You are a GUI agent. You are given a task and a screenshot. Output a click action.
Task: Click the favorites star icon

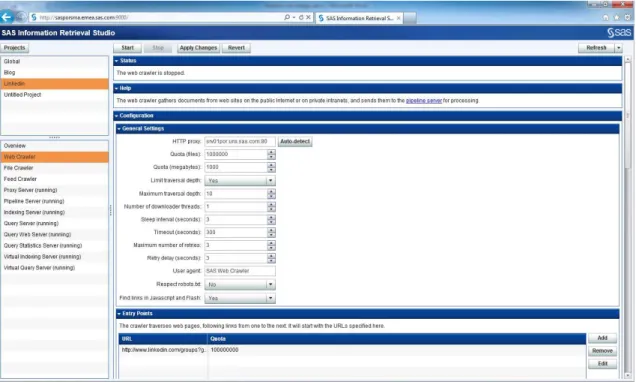pos(617,17)
